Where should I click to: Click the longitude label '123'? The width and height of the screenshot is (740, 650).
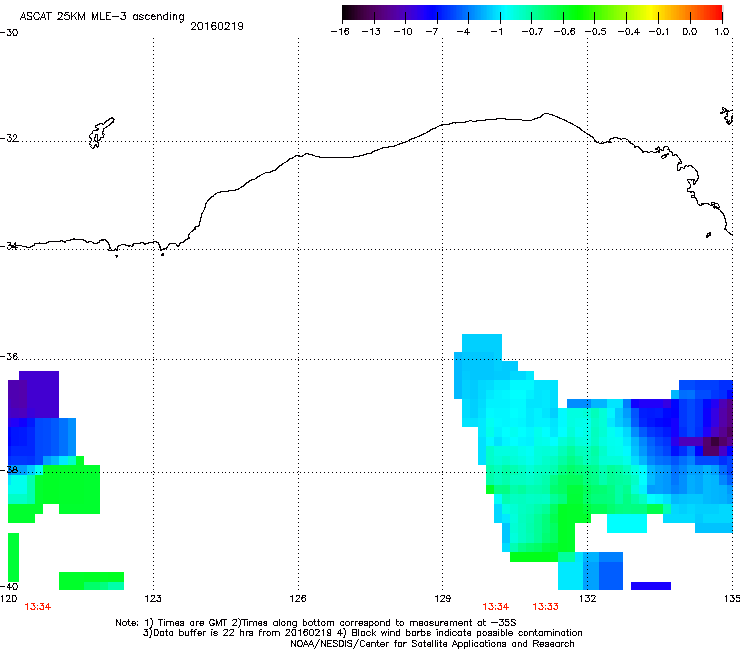pos(153,599)
